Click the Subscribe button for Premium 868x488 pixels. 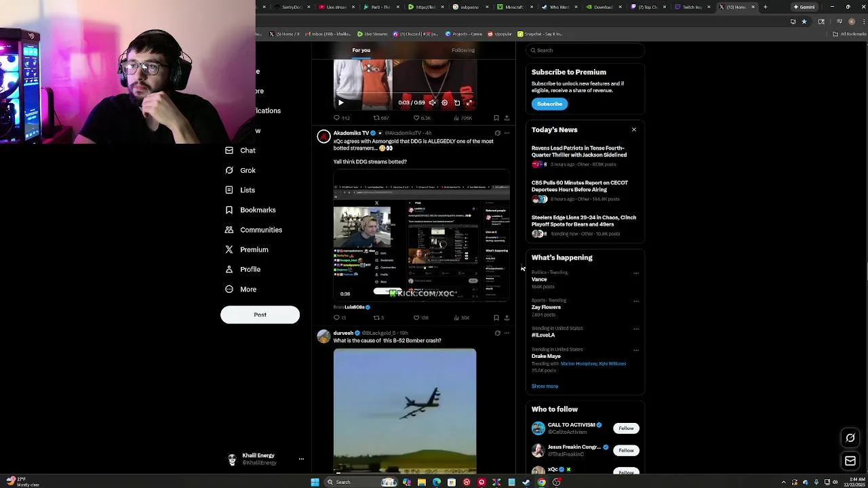549,104
